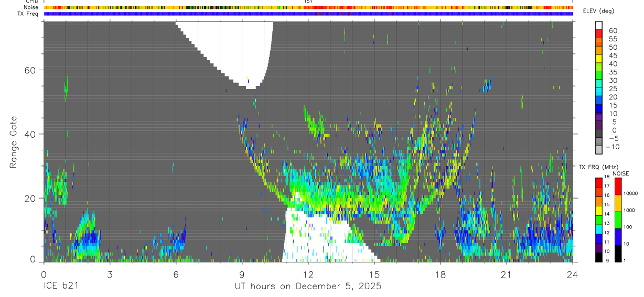Click the blue TX Freq strip above the plot
The image size is (644, 297).
coord(308,14)
